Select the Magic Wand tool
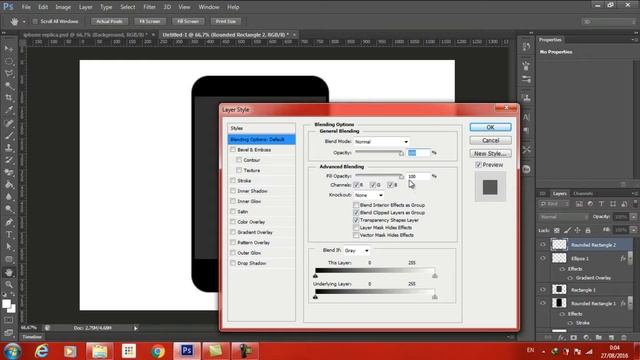The width and height of the screenshot is (640, 360). point(9,86)
